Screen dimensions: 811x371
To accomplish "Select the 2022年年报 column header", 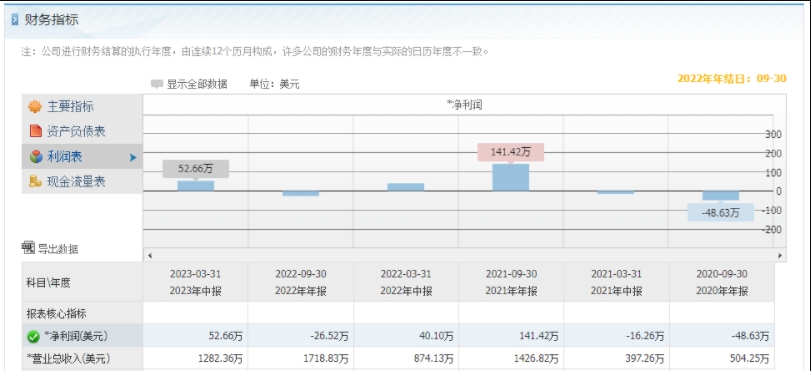I will click(301, 283).
